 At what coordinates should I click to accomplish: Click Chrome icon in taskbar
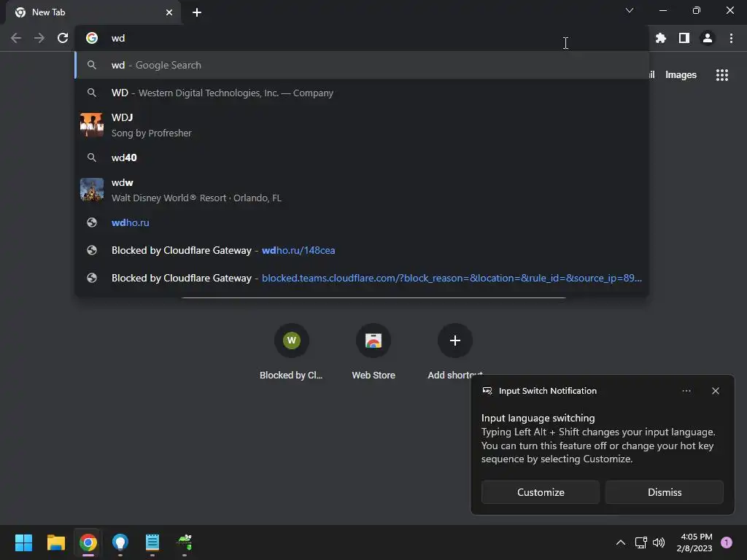[88, 542]
